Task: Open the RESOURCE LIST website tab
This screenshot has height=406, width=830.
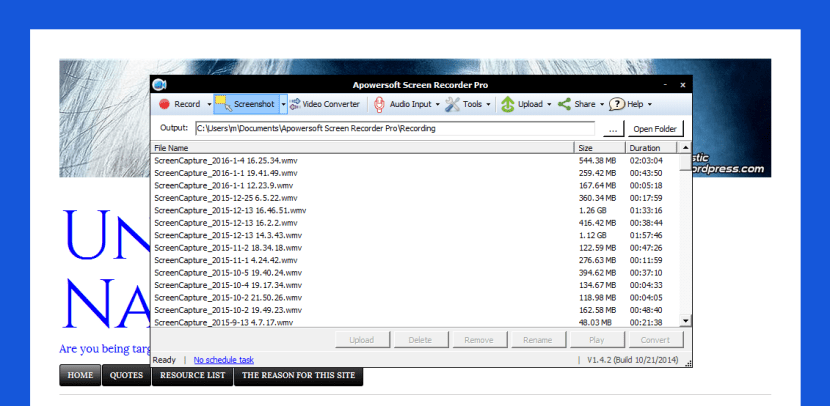Action: pos(192,376)
